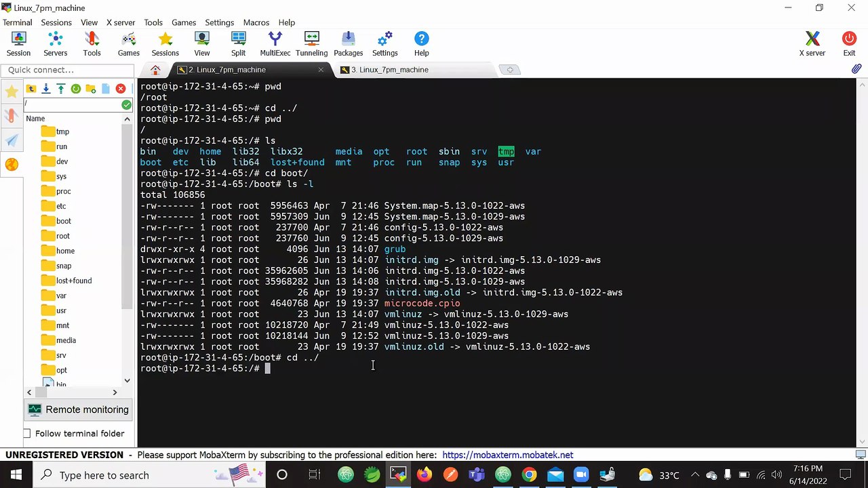The height and width of the screenshot is (488, 868).
Task: Open the Tools toolbar icon
Action: pos(92,44)
